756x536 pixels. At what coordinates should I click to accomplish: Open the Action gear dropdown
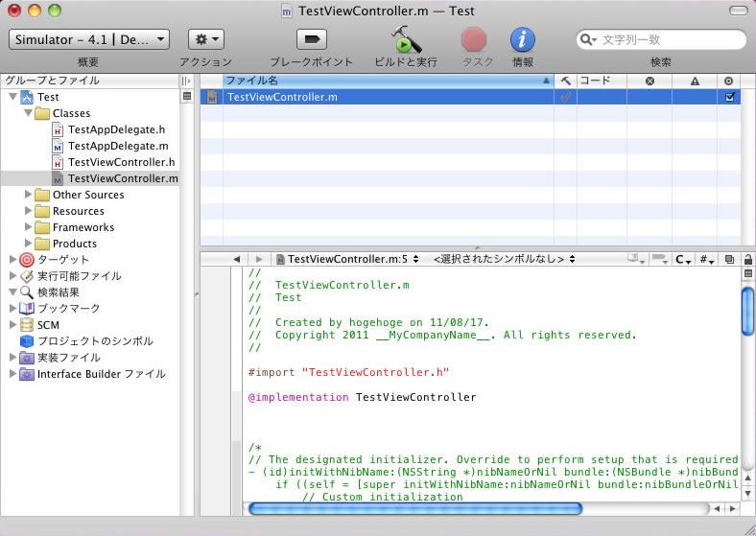pos(206,39)
